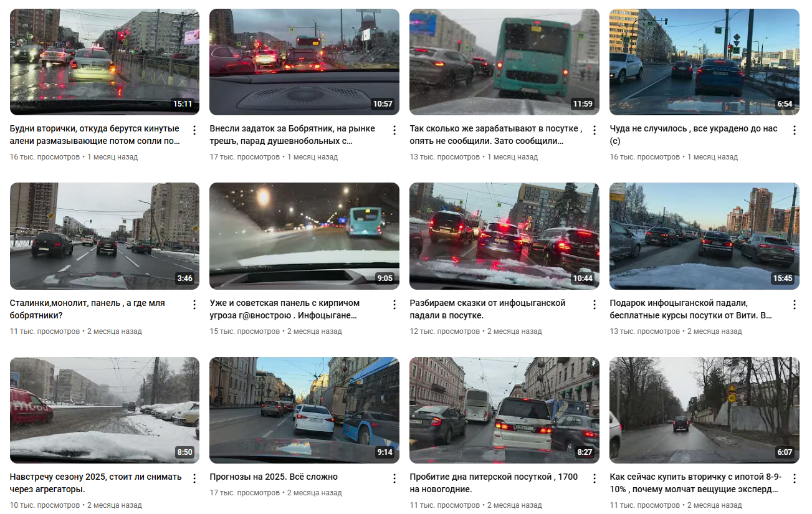Open options menu for "Навстречу сезону 2025"
The image size is (812, 514).
(194, 478)
